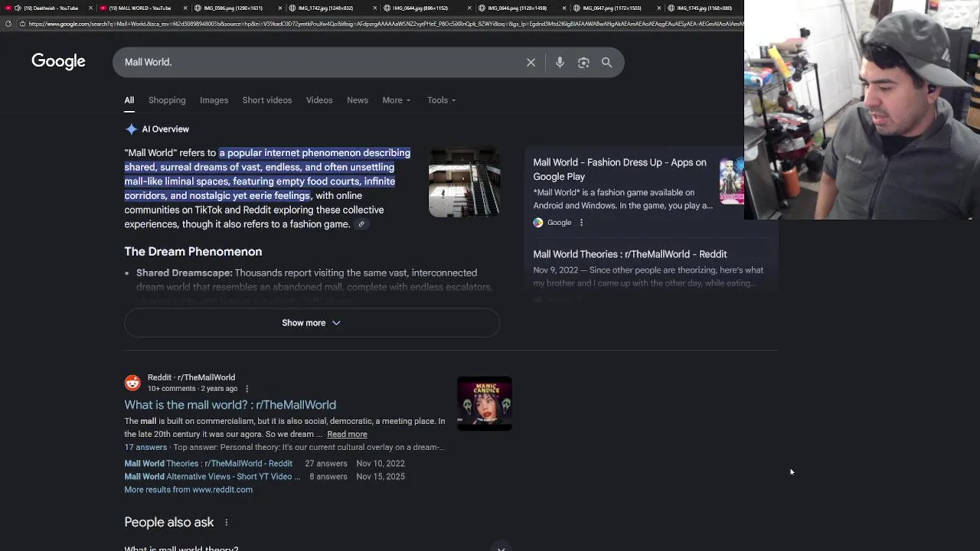
Task: Close the IMG_0596.png tab
Action: point(279,8)
